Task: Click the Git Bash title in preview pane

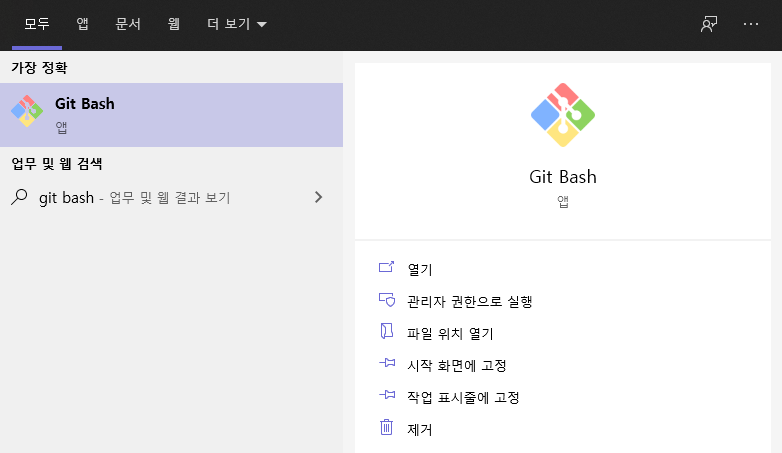Action: [563, 177]
